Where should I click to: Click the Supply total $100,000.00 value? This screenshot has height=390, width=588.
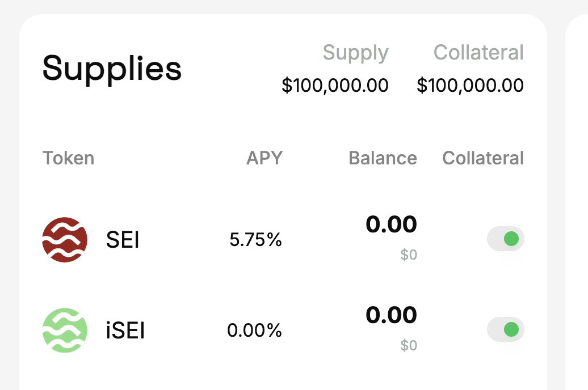tap(335, 86)
